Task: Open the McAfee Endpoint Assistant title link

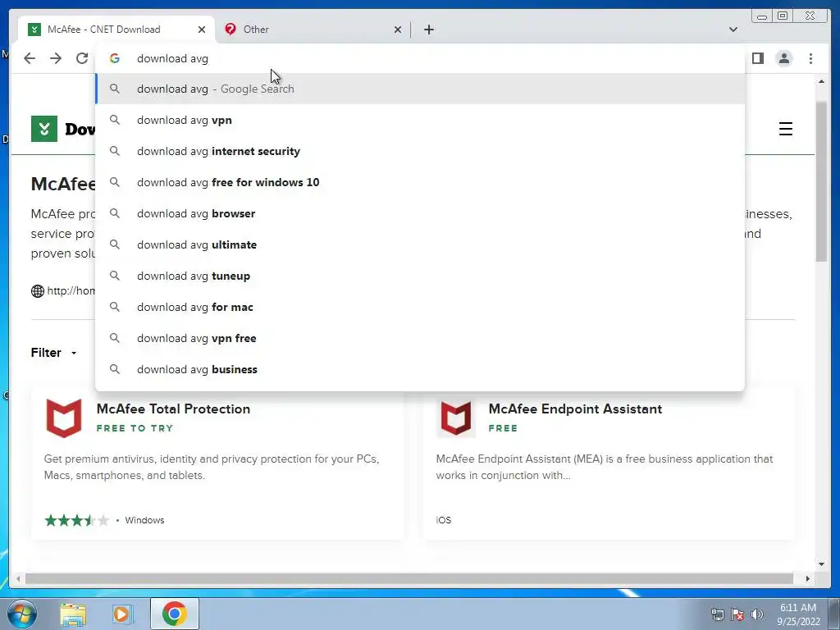Action: (575, 409)
